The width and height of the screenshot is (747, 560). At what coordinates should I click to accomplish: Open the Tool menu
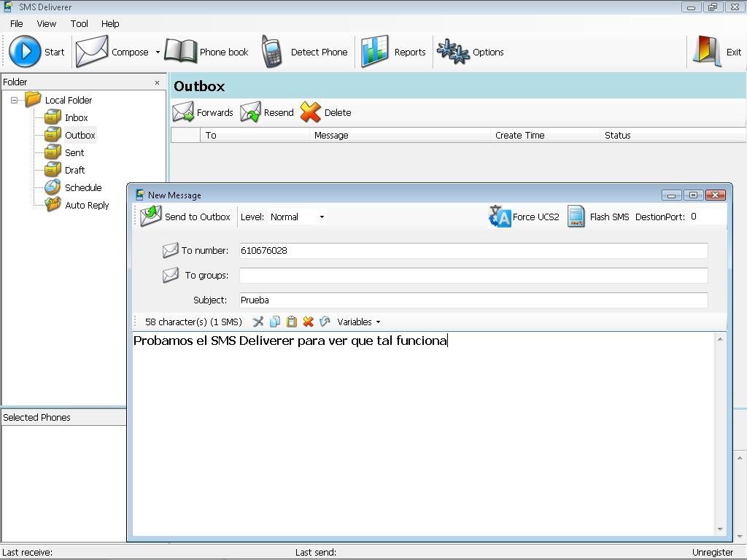(x=79, y=23)
